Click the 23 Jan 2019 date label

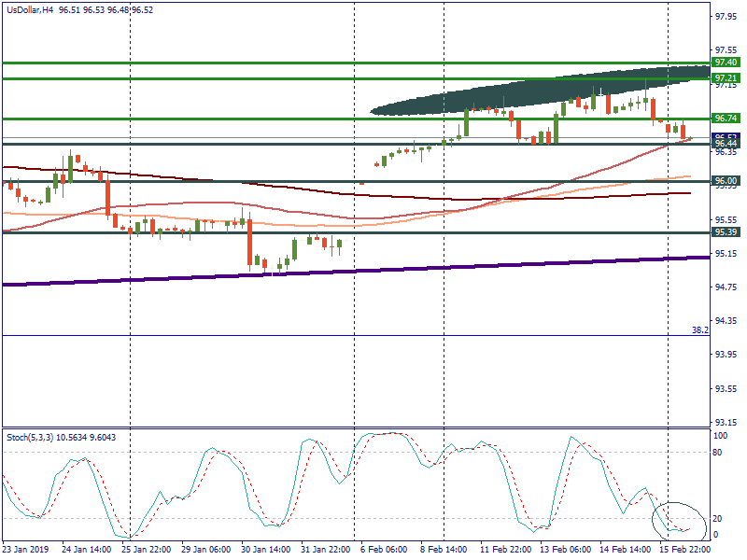point(25,550)
